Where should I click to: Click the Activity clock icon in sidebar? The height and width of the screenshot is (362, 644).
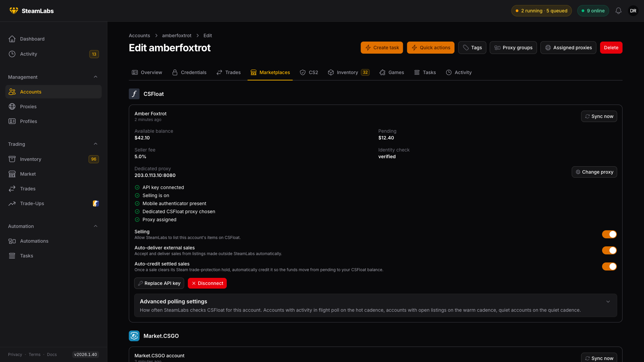coord(12,54)
